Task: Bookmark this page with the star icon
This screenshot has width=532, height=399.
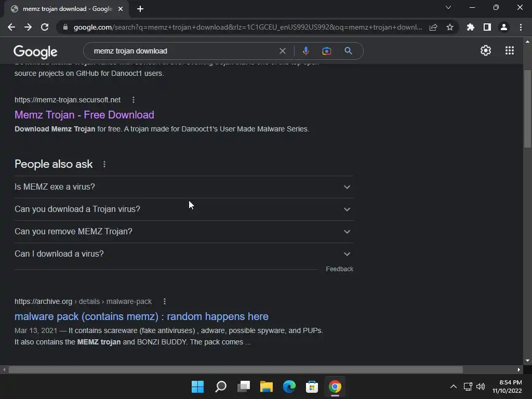Action: (450, 27)
